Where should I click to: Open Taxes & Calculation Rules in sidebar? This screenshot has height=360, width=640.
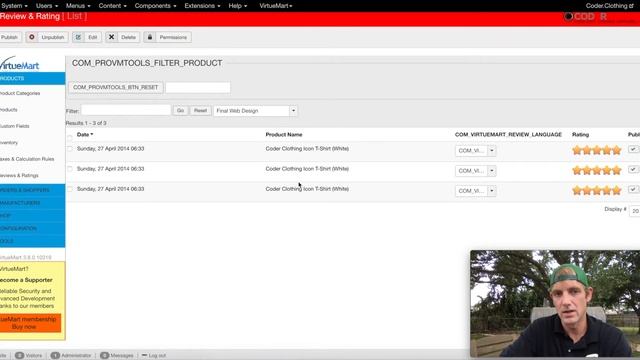coord(27,159)
